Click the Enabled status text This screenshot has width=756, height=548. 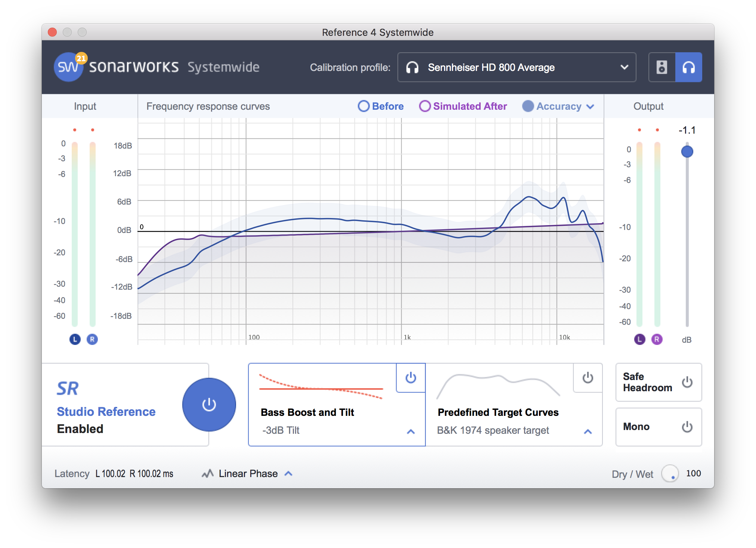80,429
